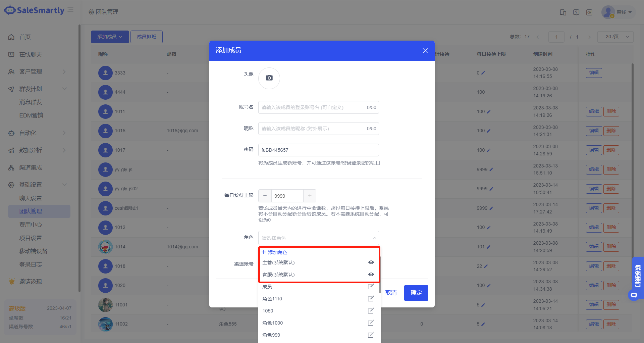Expand the 自动化 sidebar menu

38,133
